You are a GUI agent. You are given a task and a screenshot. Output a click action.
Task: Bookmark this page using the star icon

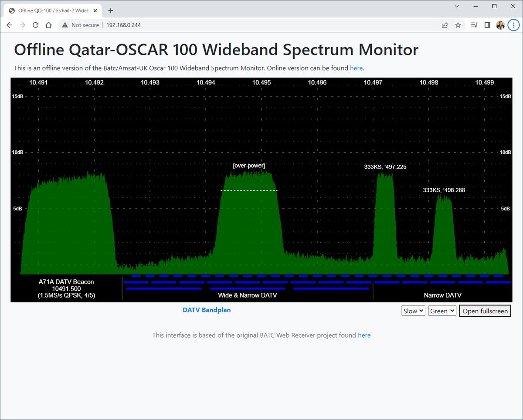tap(458, 25)
